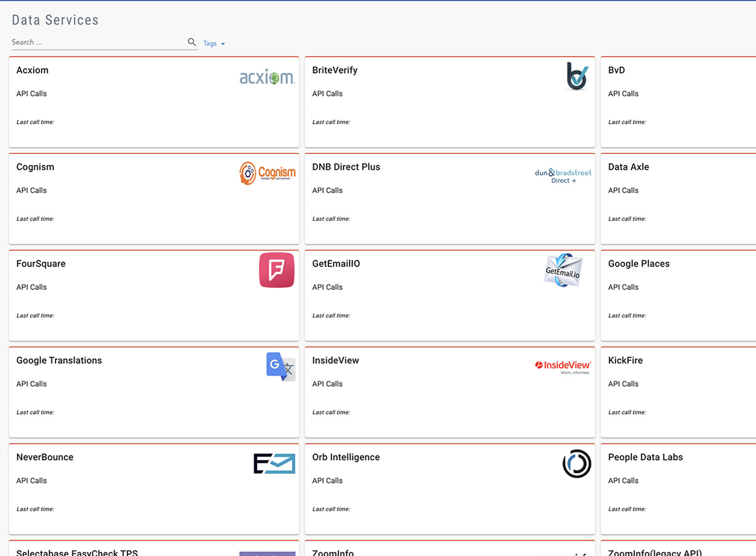The image size is (756, 556).
Task: Select the Google Places card title
Action: [639, 264]
